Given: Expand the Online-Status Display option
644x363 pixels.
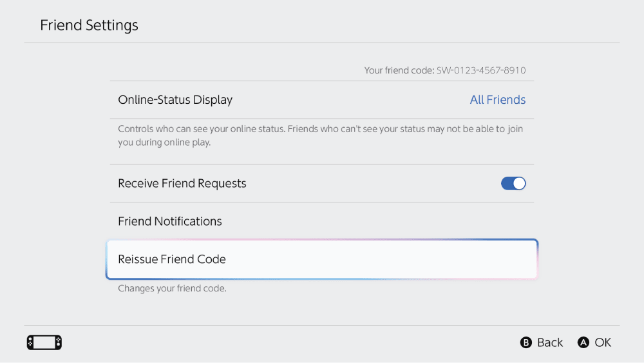Looking at the screenshot, I should tap(175, 100).
